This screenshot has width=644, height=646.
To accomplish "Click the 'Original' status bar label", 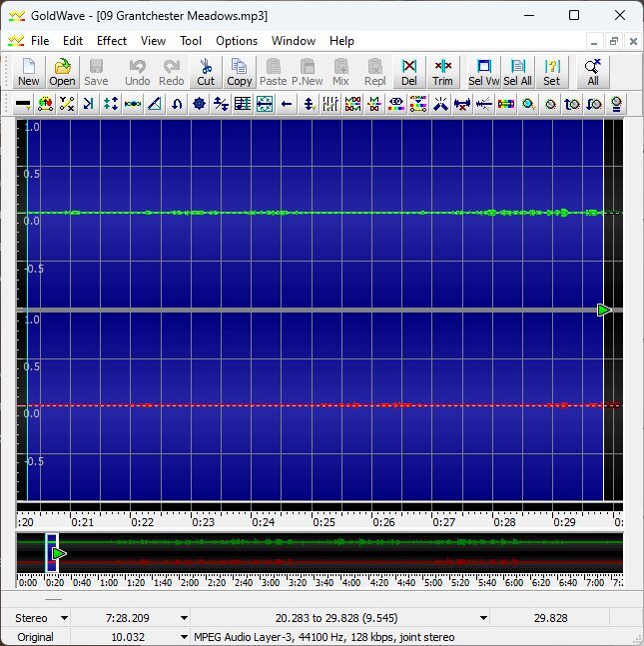I will (35, 637).
